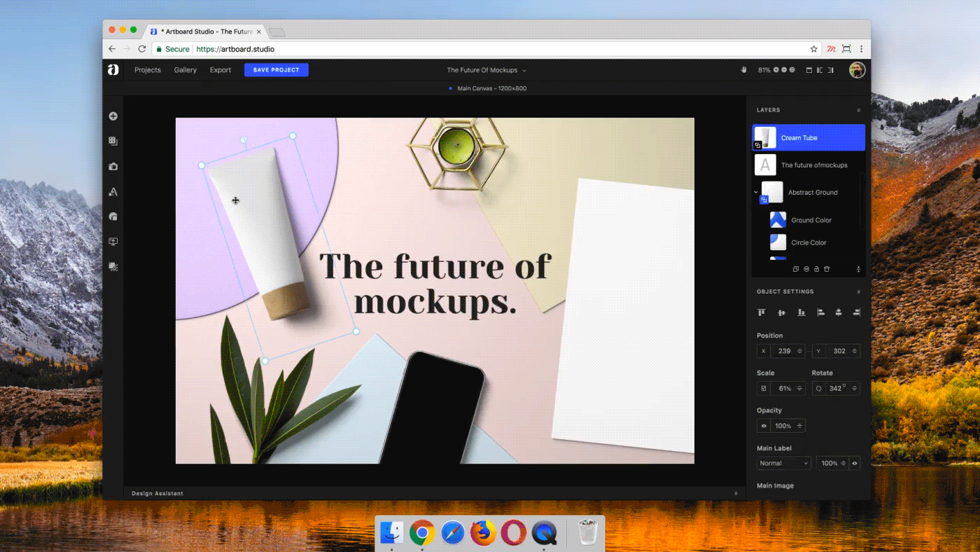
Task: Toggle Main Label visibility eye icon
Action: [855, 463]
